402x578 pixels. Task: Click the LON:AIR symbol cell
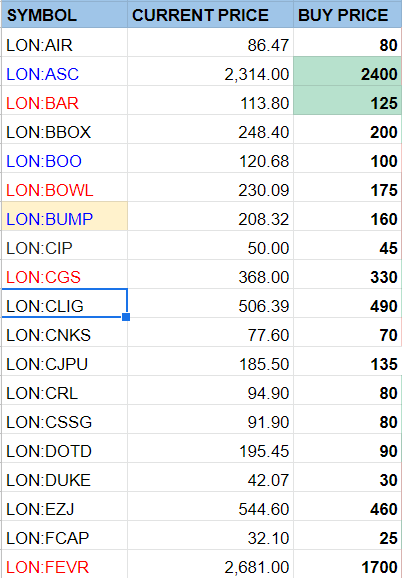64,42
